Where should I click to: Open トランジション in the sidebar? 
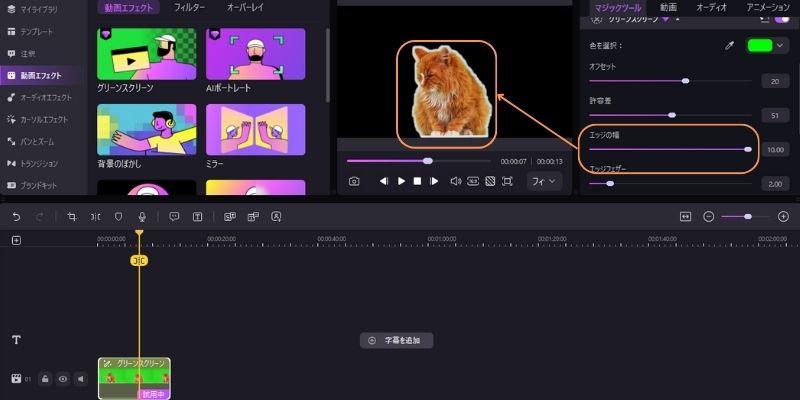coord(33,163)
